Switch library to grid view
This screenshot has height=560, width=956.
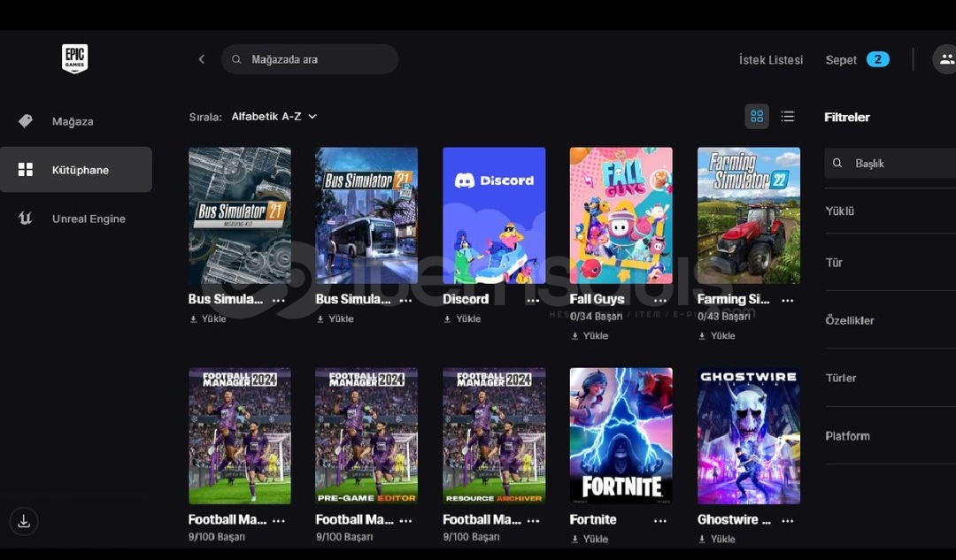click(x=757, y=117)
